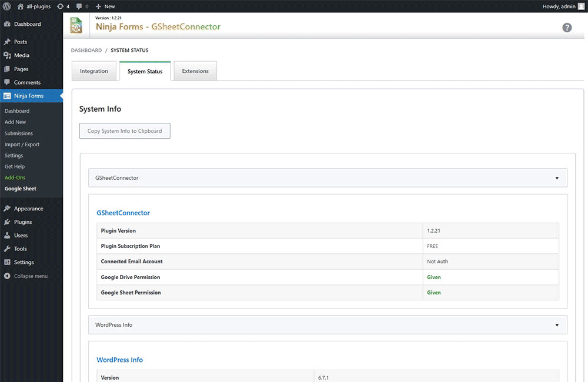The width and height of the screenshot is (588, 382).
Task: Click the DASHBOARD breadcrumb link
Action: pos(86,50)
